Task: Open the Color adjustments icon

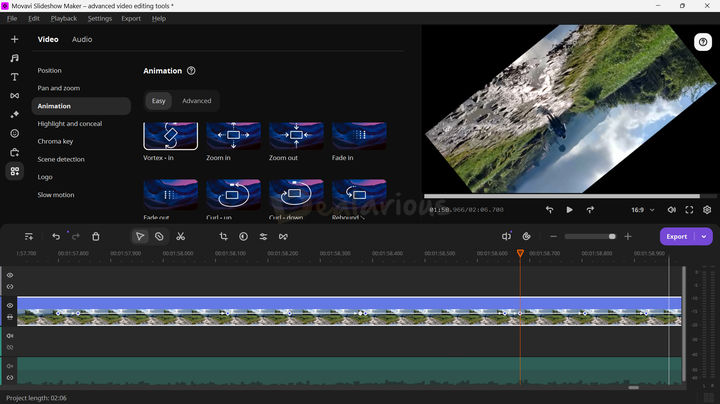Action: click(x=243, y=236)
